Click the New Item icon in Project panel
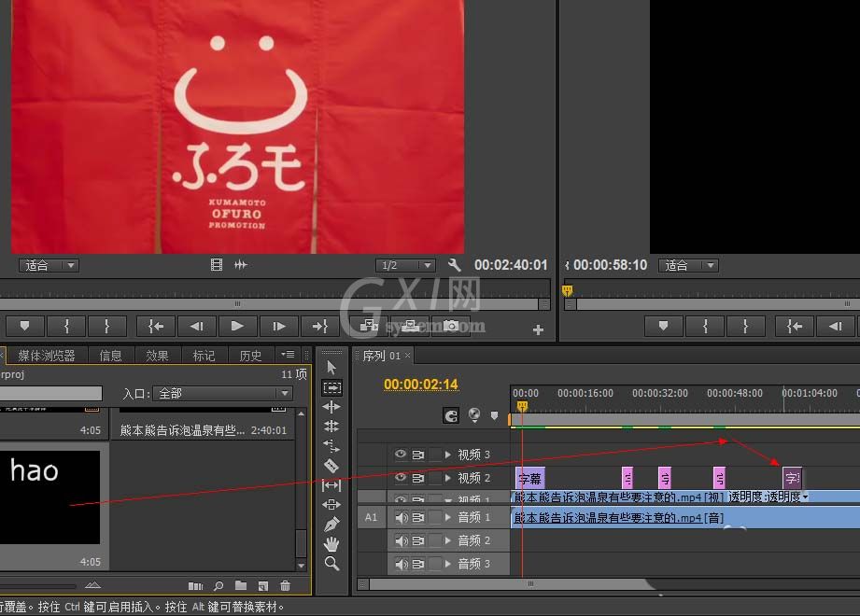 pos(262,586)
